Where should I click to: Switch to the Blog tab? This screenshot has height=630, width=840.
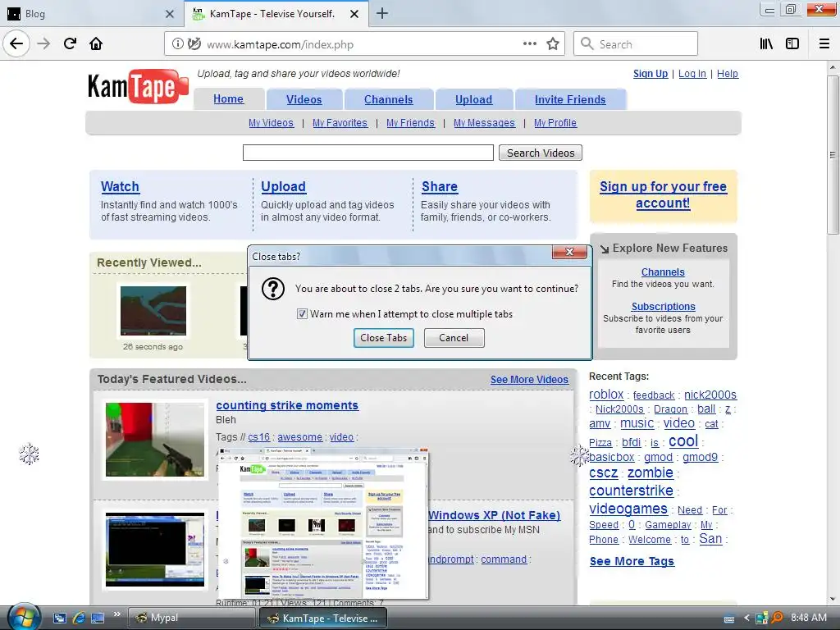tap(91, 14)
